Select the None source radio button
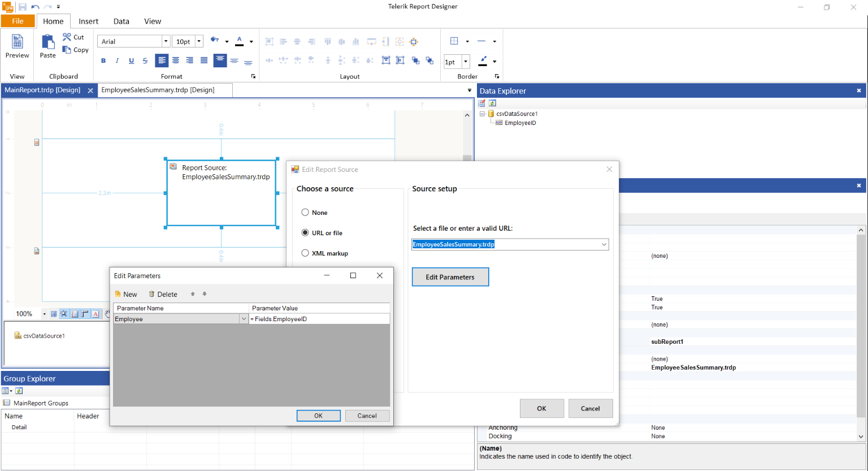Viewport: 868px width, 471px height. 305,213
